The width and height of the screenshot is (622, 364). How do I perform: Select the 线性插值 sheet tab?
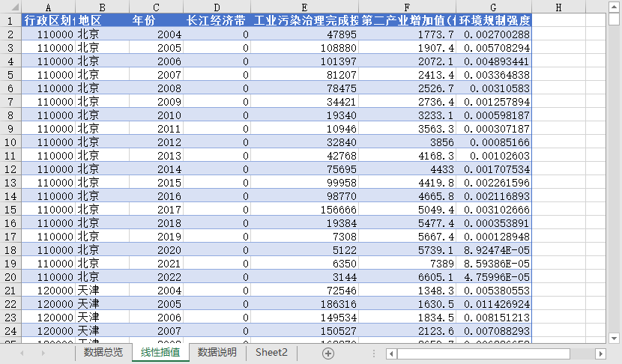pyautogui.click(x=160, y=352)
